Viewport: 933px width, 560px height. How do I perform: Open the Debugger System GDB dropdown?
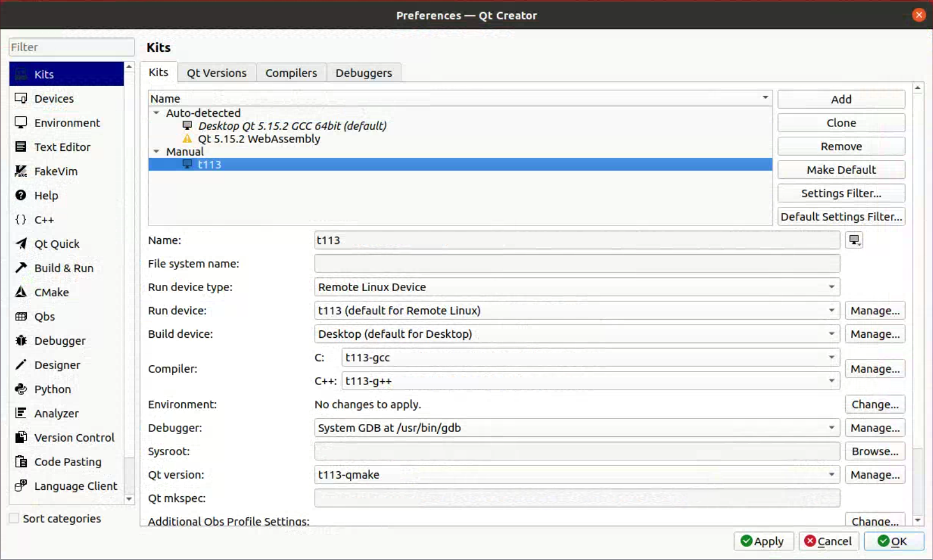point(577,427)
